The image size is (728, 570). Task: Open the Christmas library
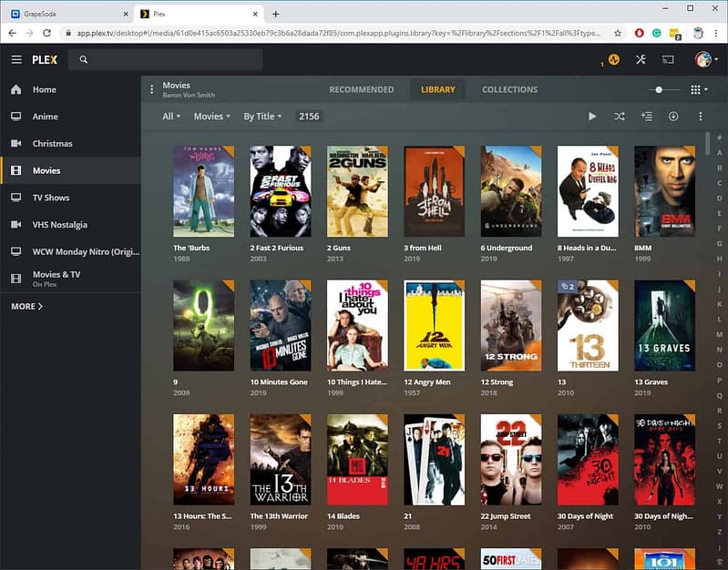(x=70, y=144)
